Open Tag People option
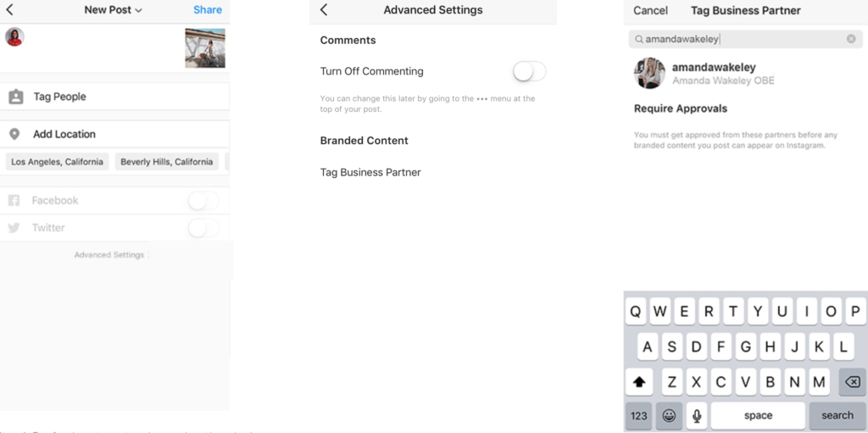The image size is (868, 433). coord(59,97)
